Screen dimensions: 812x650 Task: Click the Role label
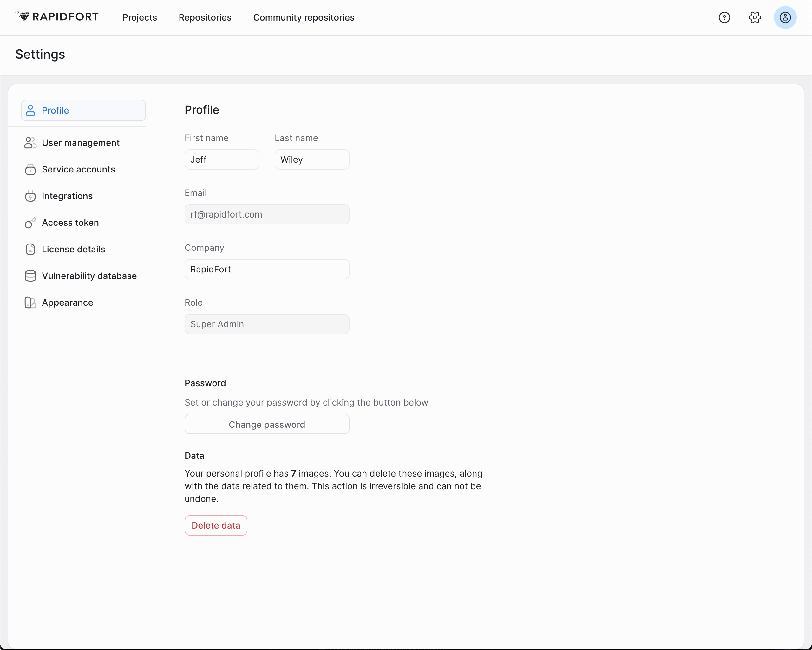(193, 303)
